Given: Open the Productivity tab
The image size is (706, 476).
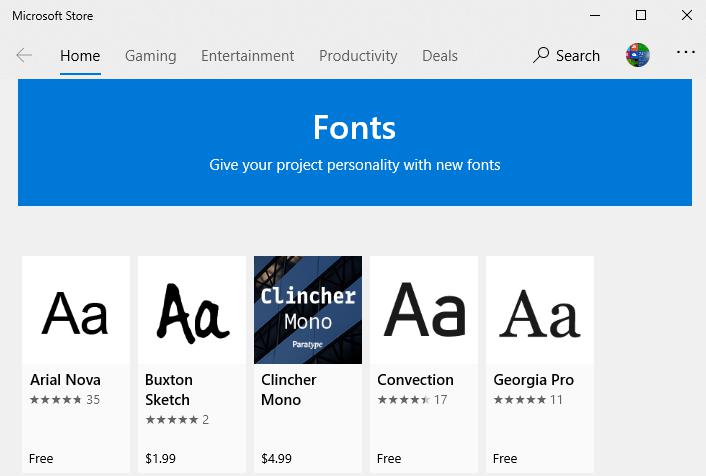Looking at the screenshot, I should coord(358,56).
